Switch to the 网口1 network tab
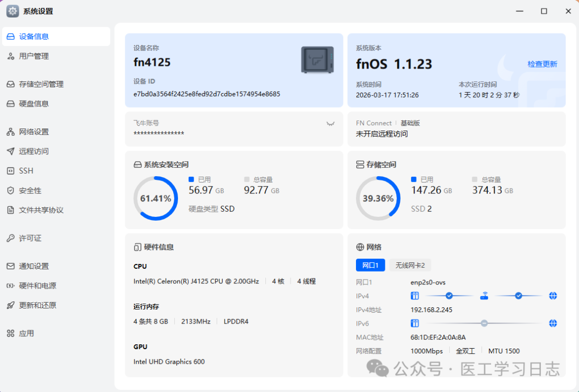The image size is (579, 392). pyautogui.click(x=370, y=265)
